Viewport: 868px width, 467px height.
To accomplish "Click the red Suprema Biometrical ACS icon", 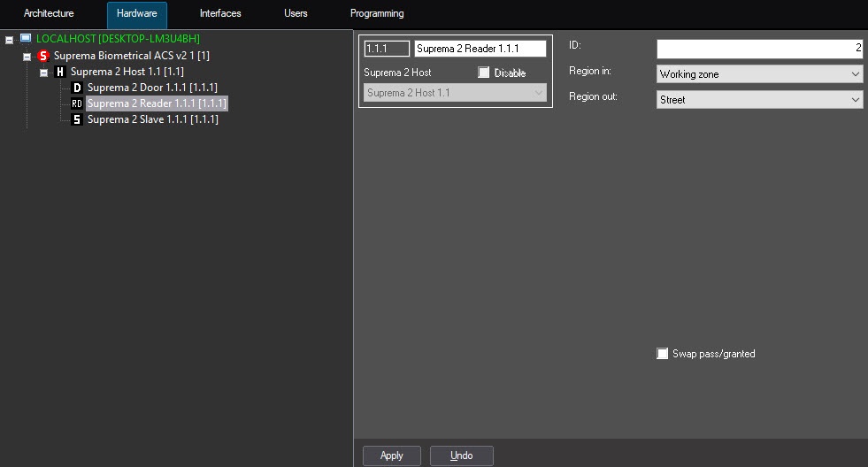I will 43,56.
